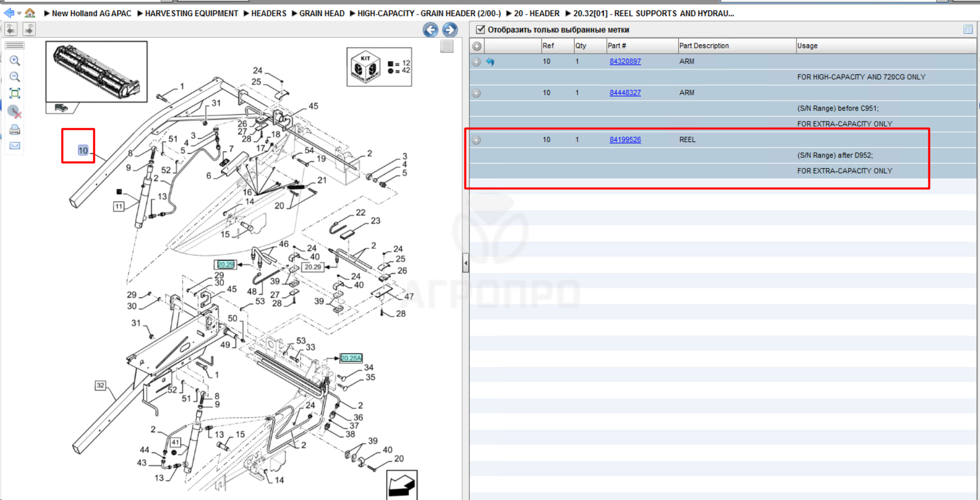The height and width of the screenshot is (500, 980).
Task: Collapse the panel with the splitter arrow
Action: [465, 263]
